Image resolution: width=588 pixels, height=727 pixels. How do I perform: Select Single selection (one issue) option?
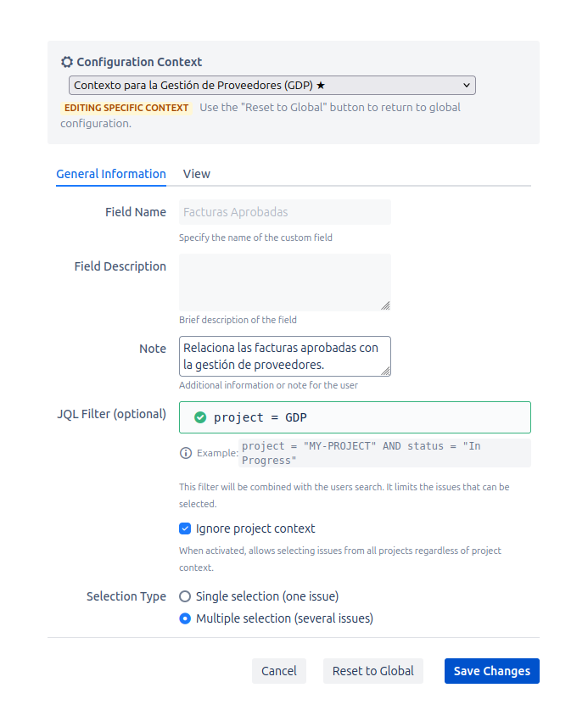click(184, 596)
